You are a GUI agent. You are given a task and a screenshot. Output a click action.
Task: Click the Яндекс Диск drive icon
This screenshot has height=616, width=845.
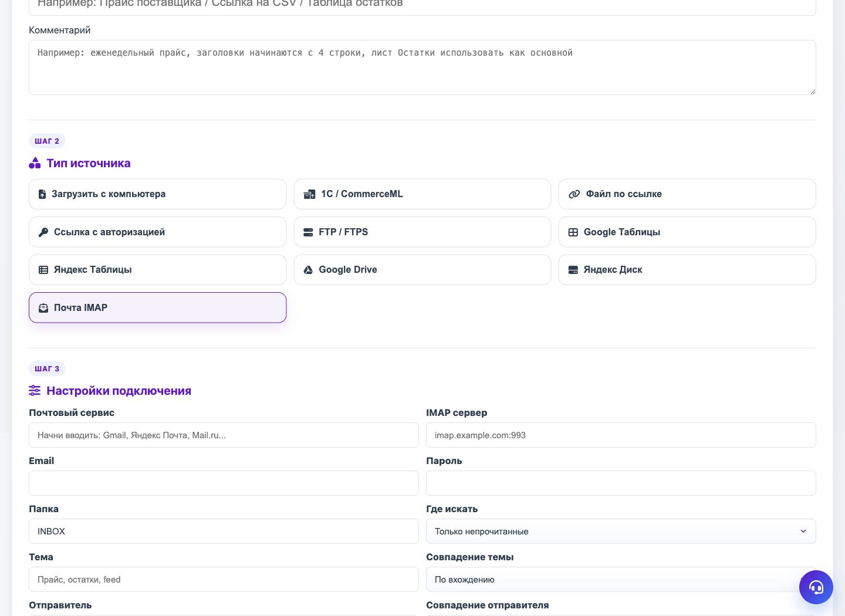click(x=573, y=270)
